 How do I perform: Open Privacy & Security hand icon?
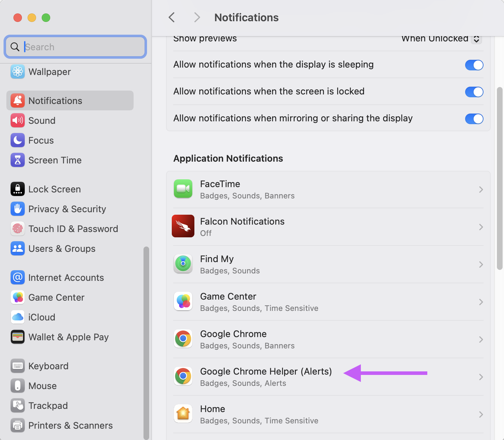(x=18, y=209)
